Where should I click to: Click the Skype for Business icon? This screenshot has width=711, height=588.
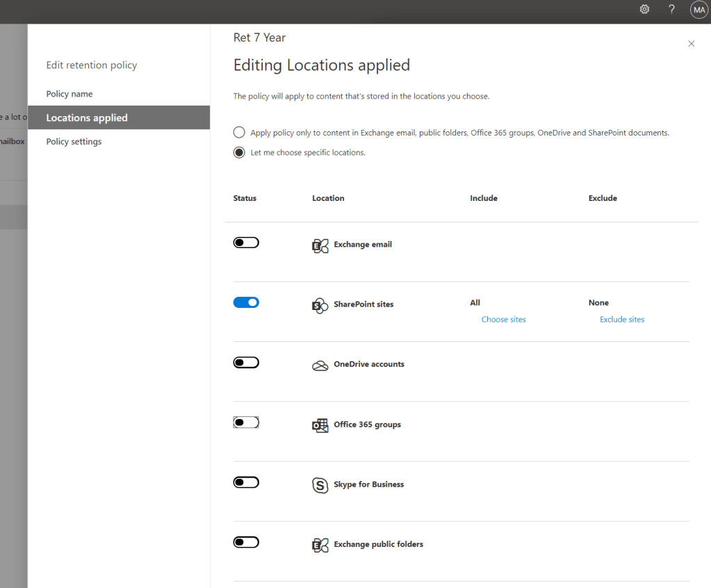[320, 485]
